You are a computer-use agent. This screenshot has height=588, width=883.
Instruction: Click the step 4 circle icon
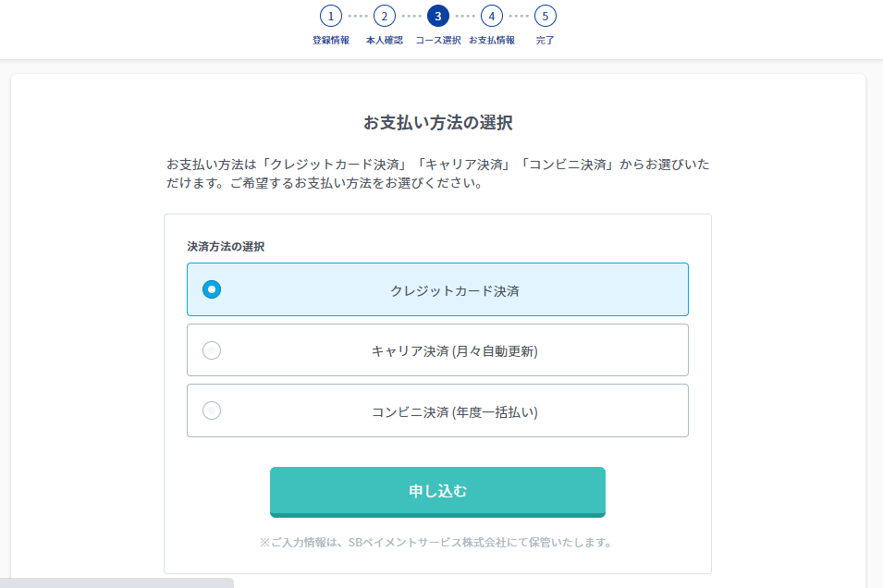[x=491, y=16]
